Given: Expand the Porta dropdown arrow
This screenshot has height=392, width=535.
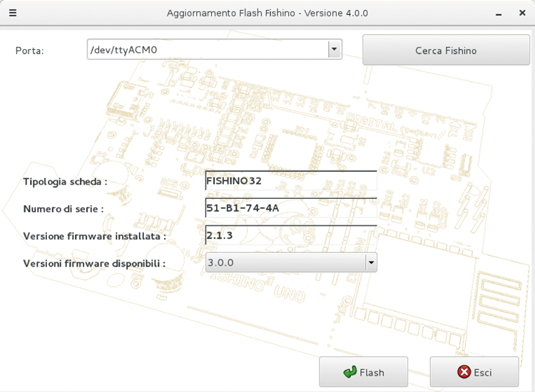Looking at the screenshot, I should coord(334,49).
